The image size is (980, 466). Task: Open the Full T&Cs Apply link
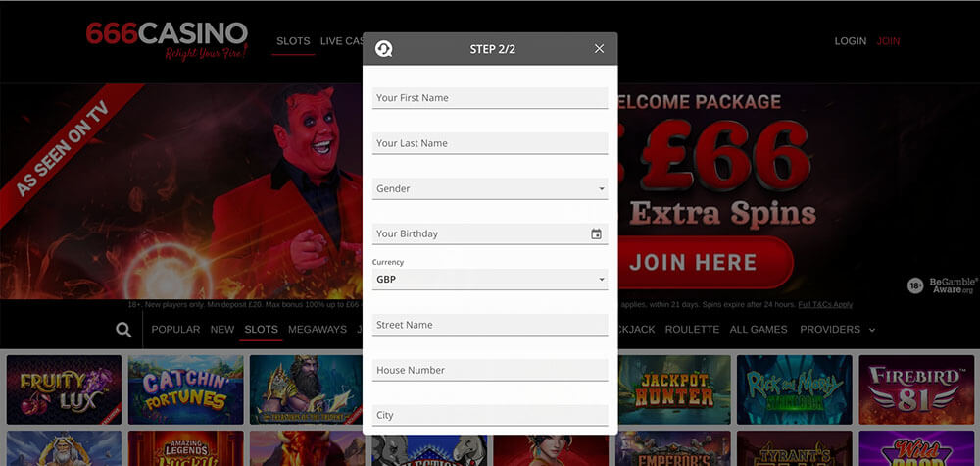[825, 305]
